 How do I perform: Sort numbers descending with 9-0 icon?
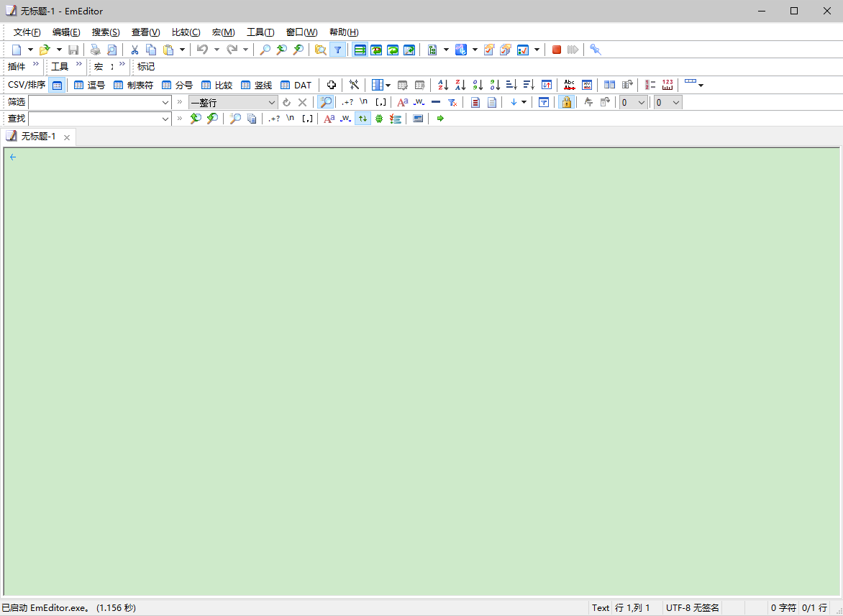495,85
